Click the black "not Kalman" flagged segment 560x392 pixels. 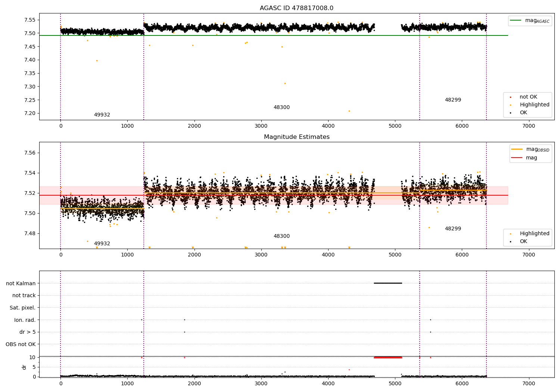coord(388,283)
